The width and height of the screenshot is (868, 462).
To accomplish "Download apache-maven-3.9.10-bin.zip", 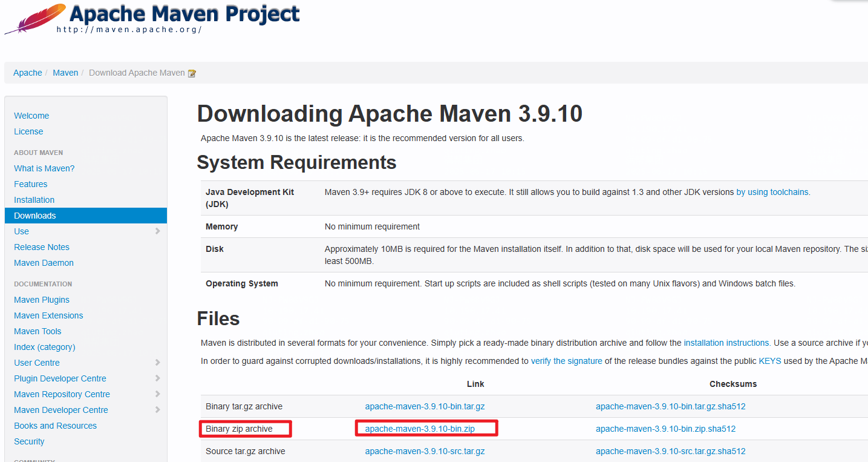I will coord(420,429).
